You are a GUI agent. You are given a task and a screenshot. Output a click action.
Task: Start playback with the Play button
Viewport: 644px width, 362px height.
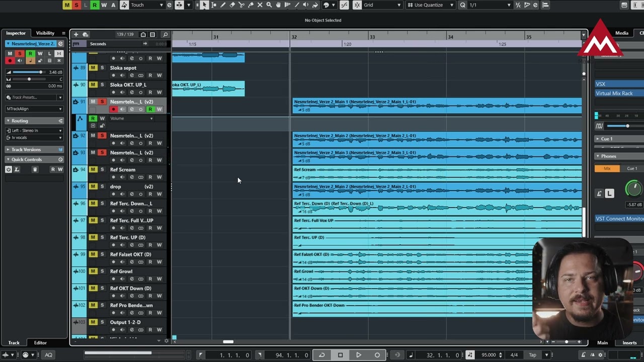359,355
